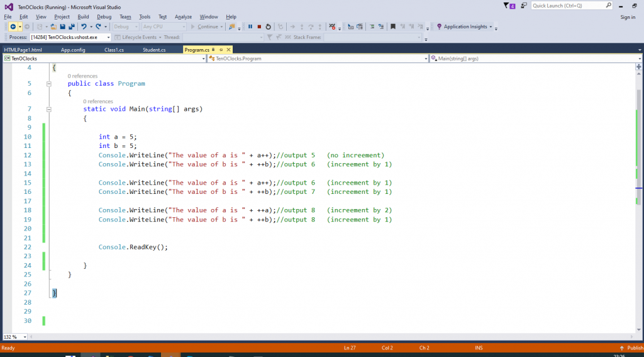Open the Window menu
The height and width of the screenshot is (357, 644).
pyautogui.click(x=209, y=17)
